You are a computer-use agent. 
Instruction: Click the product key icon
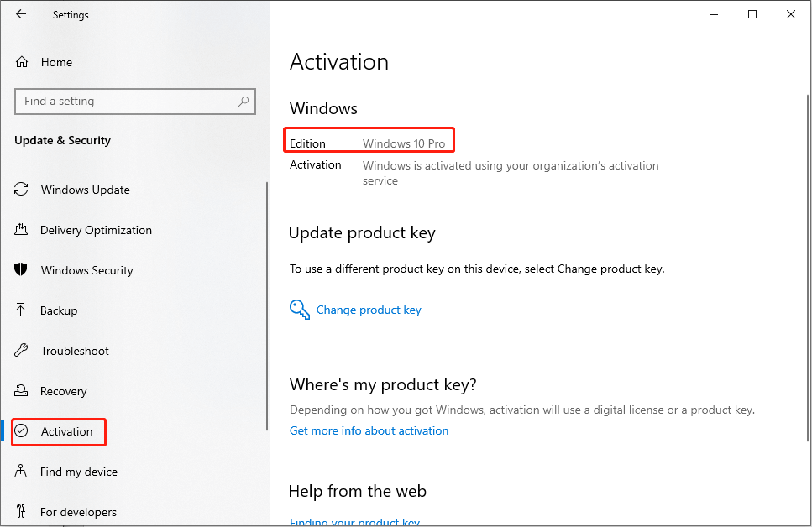coord(300,310)
